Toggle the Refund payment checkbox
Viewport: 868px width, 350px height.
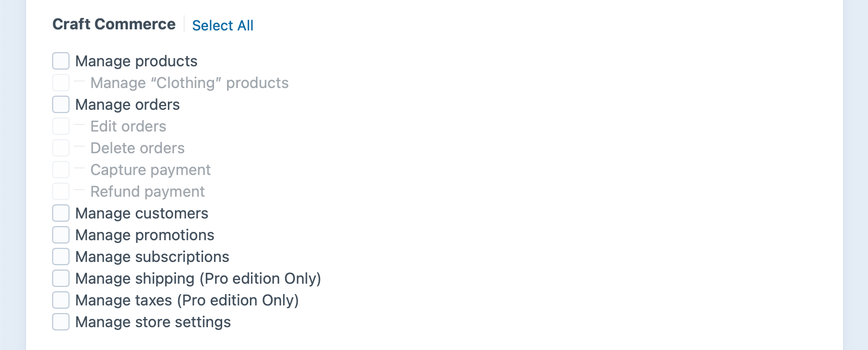[x=60, y=191]
